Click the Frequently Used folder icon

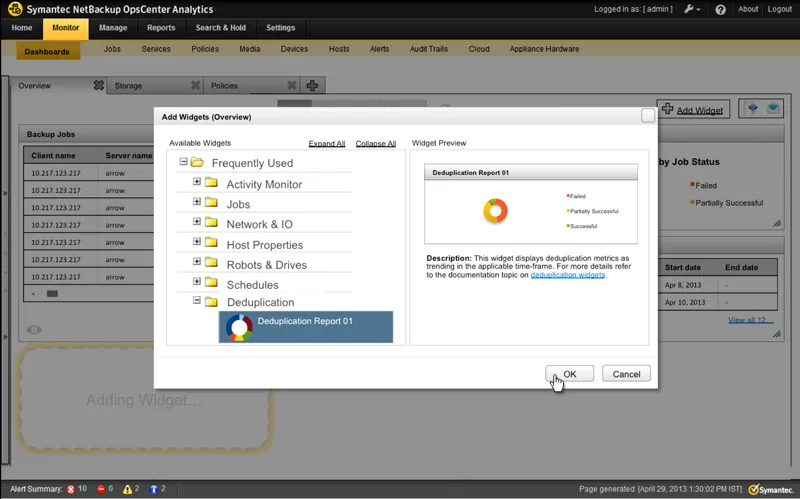(x=197, y=163)
